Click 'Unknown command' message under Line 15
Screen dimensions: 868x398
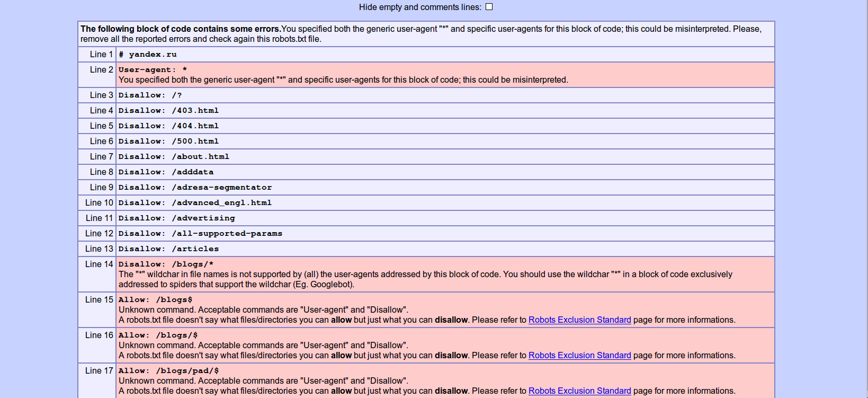[263, 310]
